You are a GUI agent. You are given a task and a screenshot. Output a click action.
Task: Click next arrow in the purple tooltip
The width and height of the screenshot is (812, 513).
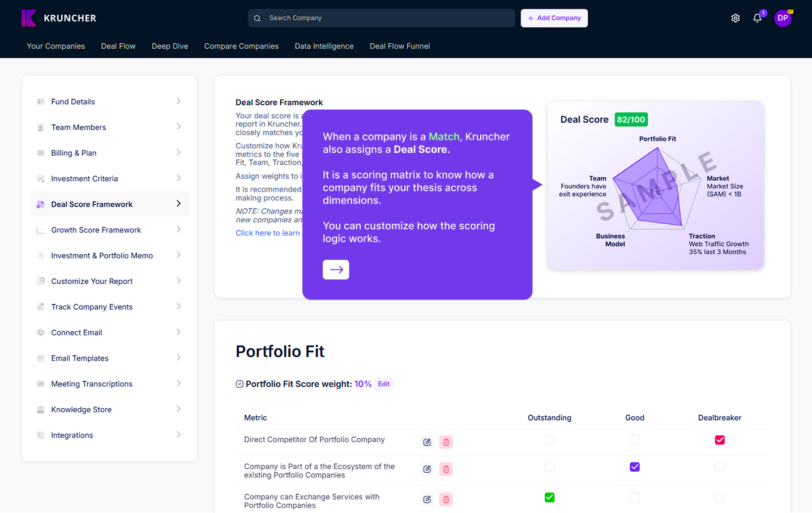336,270
